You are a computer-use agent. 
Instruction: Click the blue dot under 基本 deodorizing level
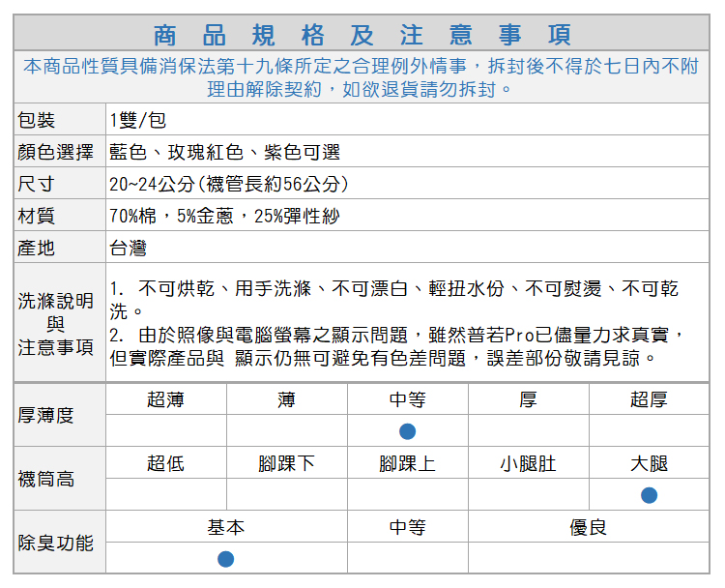pyautogui.click(x=225, y=559)
